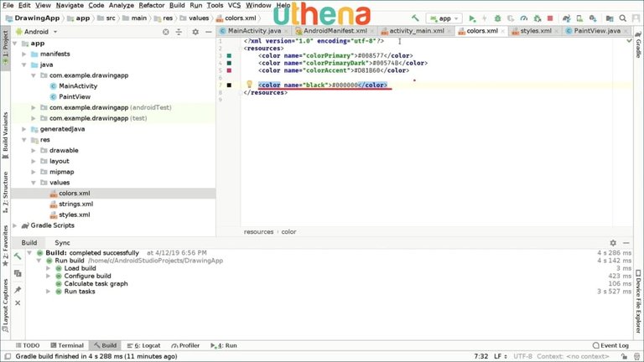This screenshot has height=362, width=644.
Task: Click the Debug app bug icon
Action: [498, 18]
